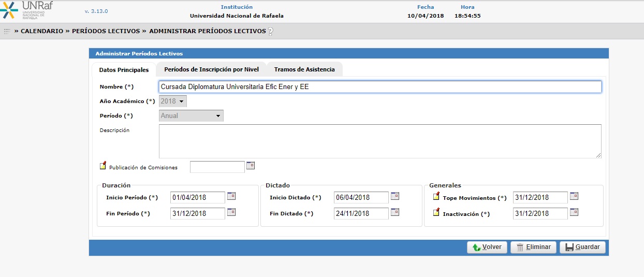Focus the Nombre text field
This screenshot has height=277, width=644.
(x=380, y=87)
